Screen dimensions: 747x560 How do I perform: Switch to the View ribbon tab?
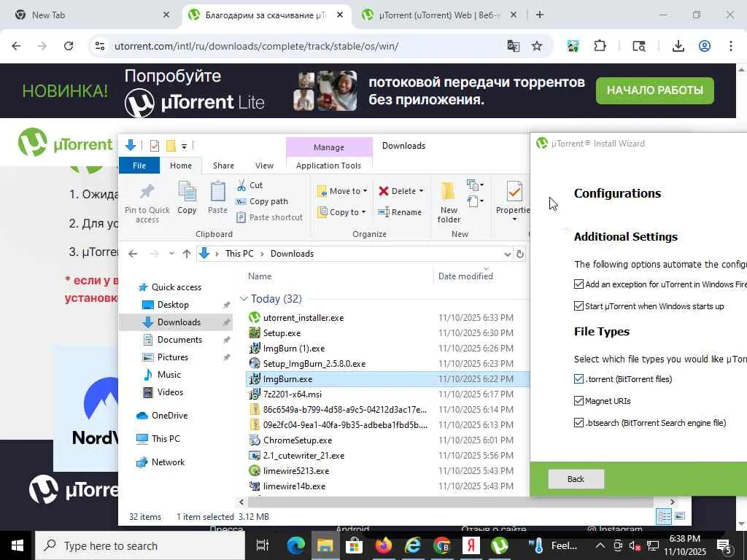[264, 166]
